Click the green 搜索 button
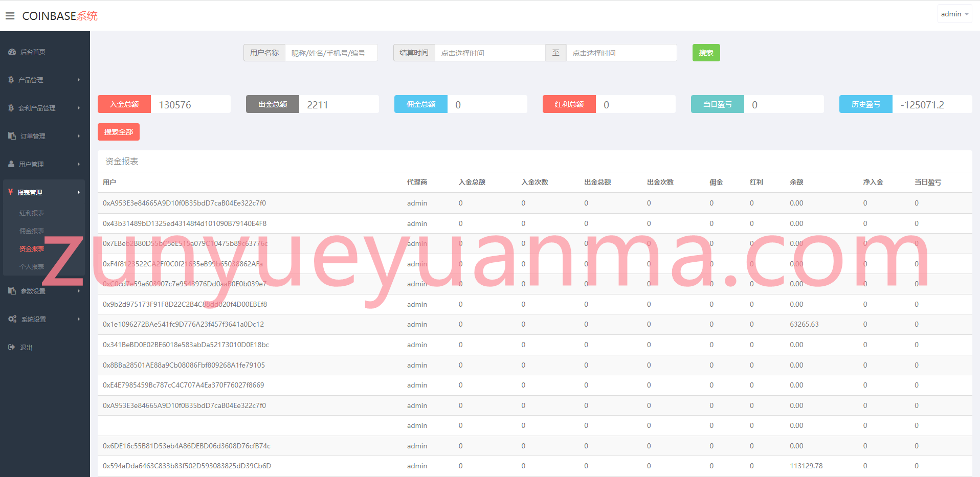This screenshot has width=980, height=477. [x=706, y=53]
